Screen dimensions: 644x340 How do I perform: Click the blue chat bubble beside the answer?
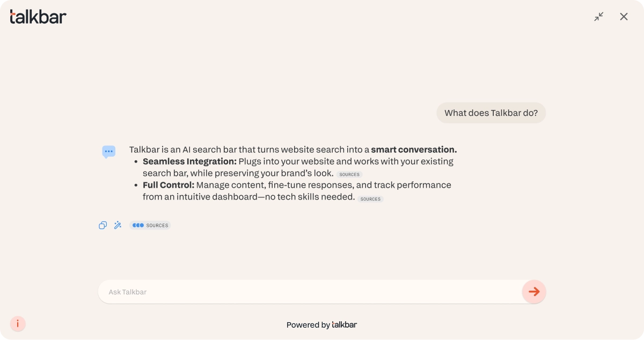pyautogui.click(x=109, y=152)
